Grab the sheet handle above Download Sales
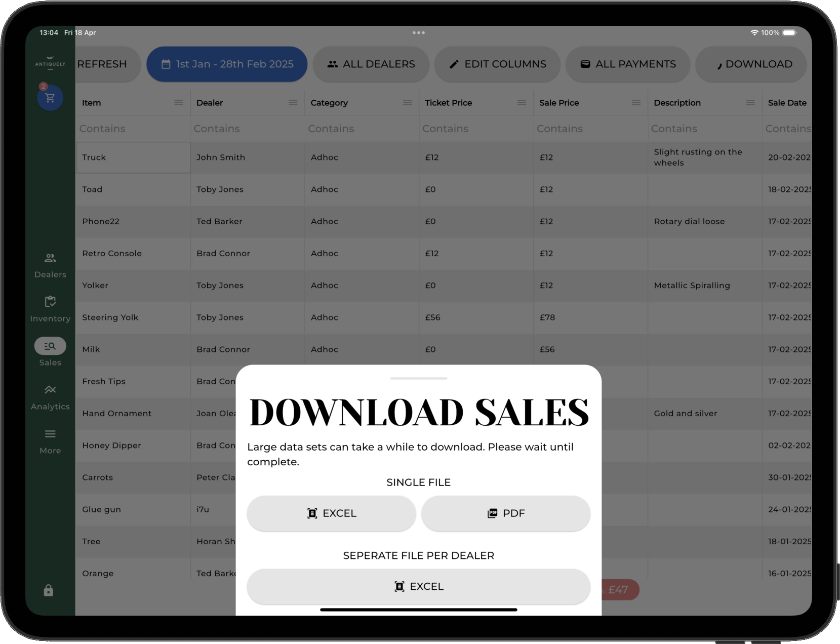Image resolution: width=840 pixels, height=644 pixels. pyautogui.click(x=419, y=378)
